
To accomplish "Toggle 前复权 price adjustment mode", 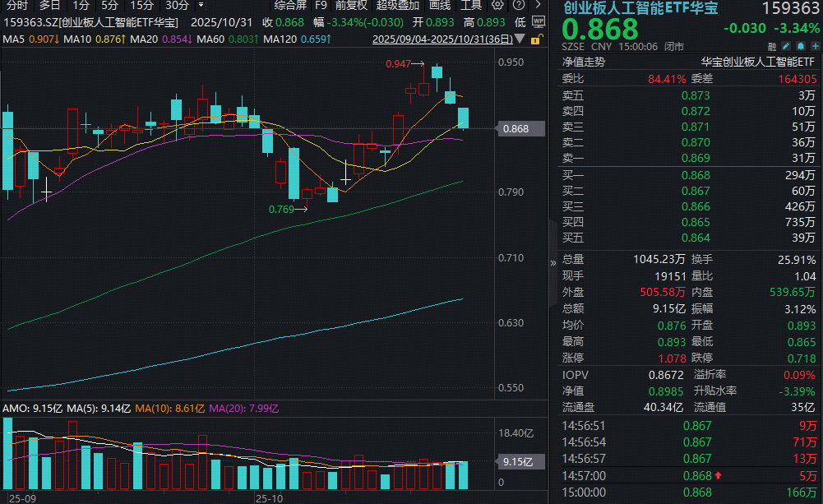I will tap(350, 5).
